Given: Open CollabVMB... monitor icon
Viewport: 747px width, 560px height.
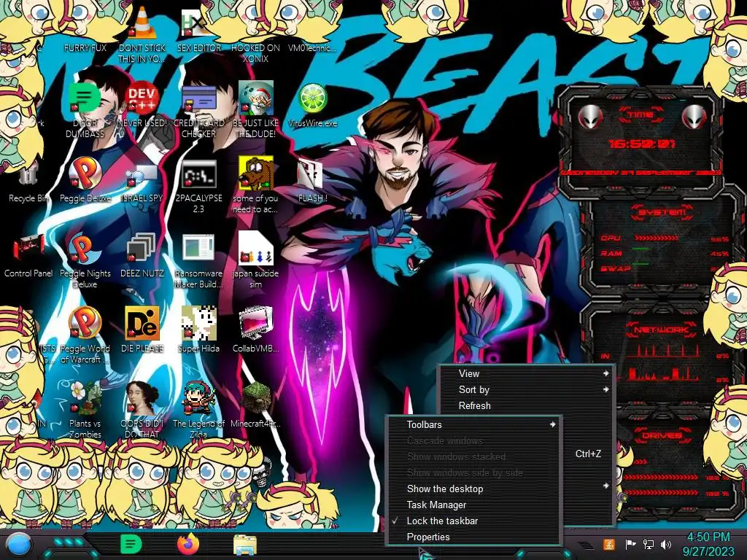Looking at the screenshot, I should [255, 330].
